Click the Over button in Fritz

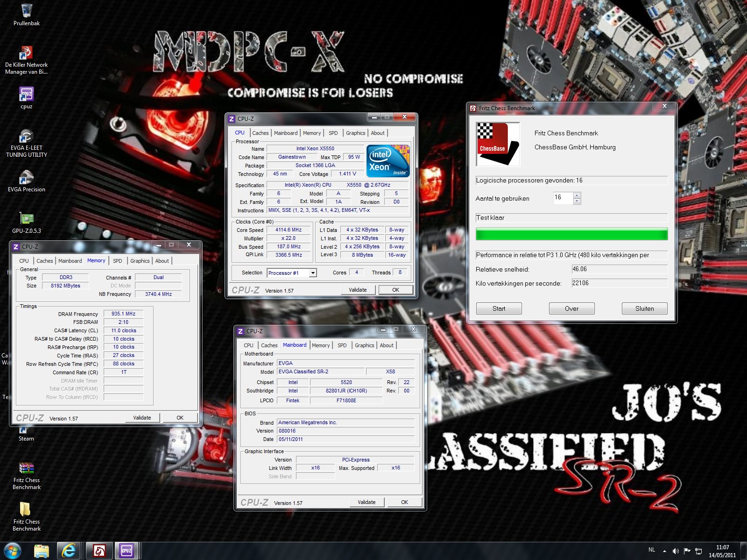click(x=572, y=308)
